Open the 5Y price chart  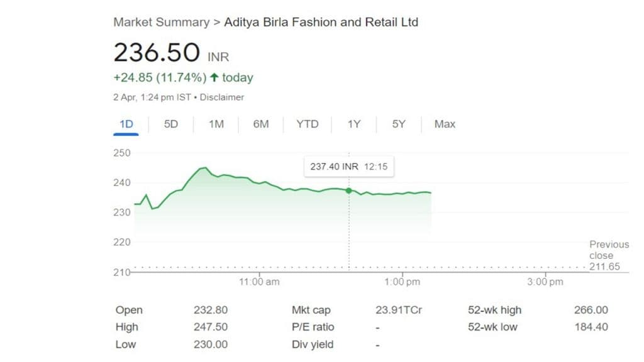pos(399,124)
